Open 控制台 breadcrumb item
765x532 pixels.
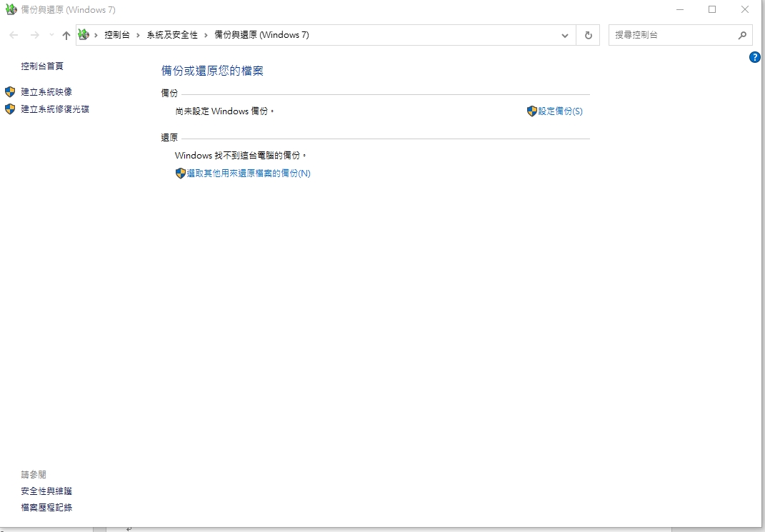pos(117,35)
